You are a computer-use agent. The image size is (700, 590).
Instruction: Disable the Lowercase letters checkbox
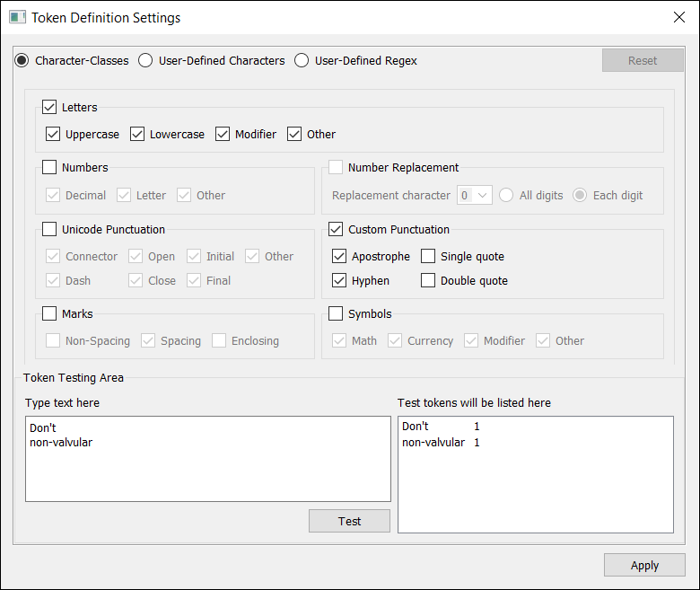tap(137, 135)
